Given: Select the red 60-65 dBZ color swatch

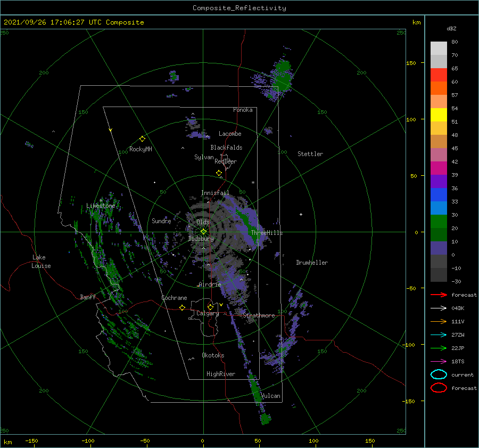Looking at the screenshot, I should (439, 75).
